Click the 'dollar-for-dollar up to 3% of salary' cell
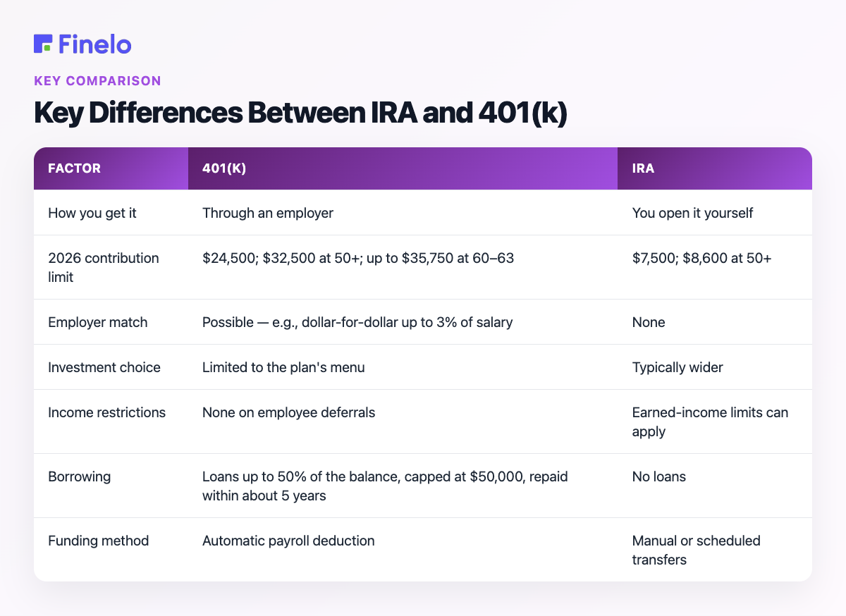This screenshot has height=616, width=846. pos(403,322)
